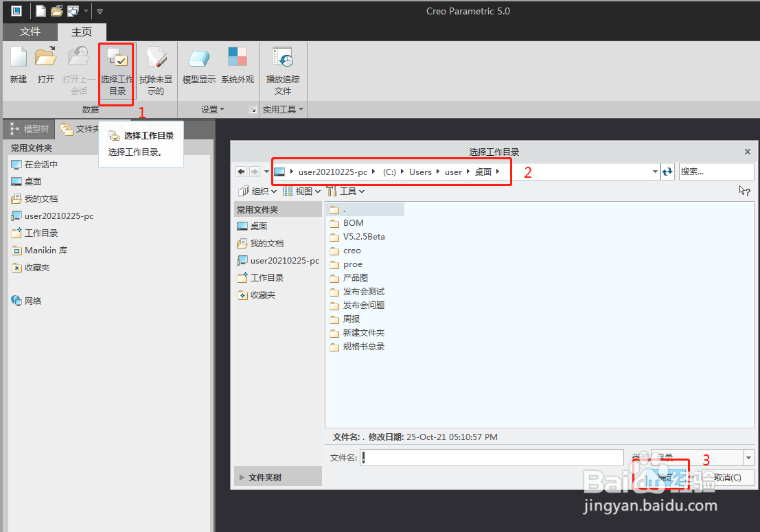The width and height of the screenshot is (760, 532).
Task: Click the 取消(C) cancel button
Action: coord(728,477)
